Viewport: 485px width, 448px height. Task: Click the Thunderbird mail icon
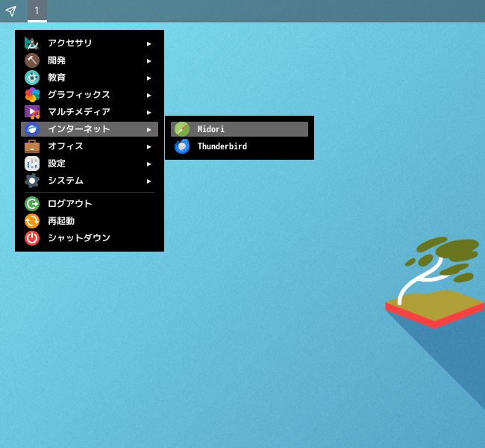[x=182, y=146]
